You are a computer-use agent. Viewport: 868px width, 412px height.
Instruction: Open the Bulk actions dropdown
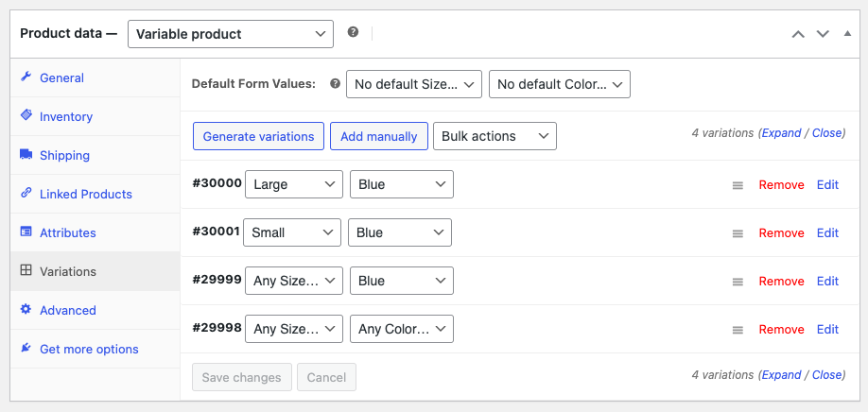(495, 136)
